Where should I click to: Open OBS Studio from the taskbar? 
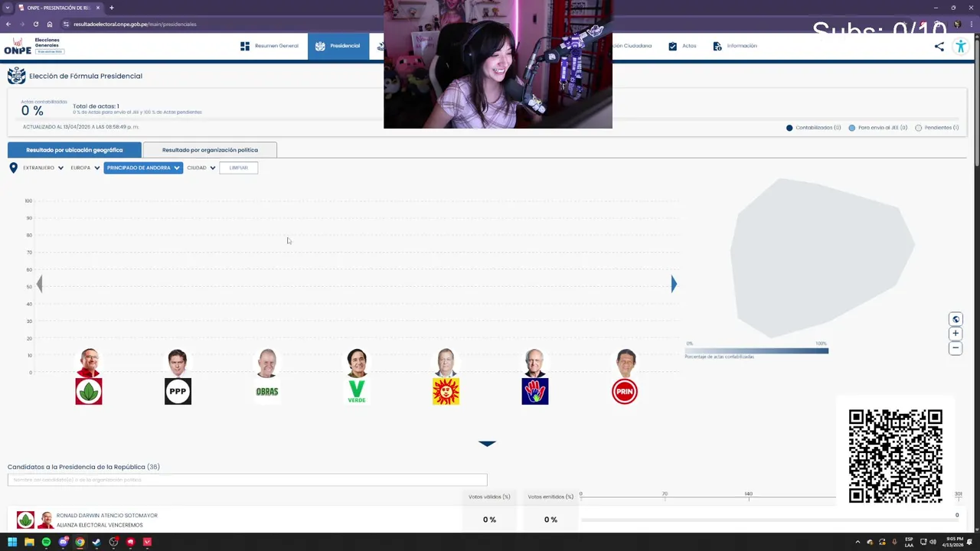(x=113, y=542)
